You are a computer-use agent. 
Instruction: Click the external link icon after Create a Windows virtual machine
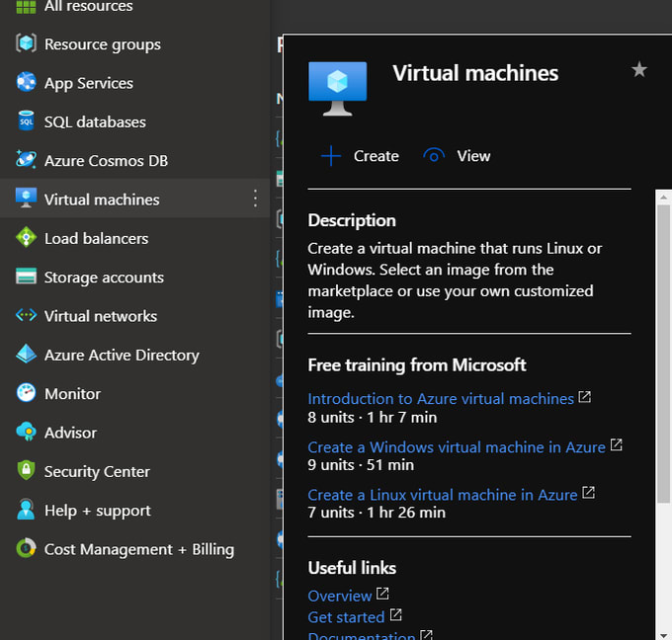point(617,444)
